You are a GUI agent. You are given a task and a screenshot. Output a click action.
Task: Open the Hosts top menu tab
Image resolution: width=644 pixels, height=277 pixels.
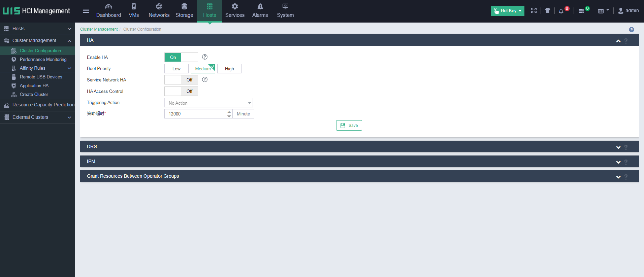pos(210,11)
